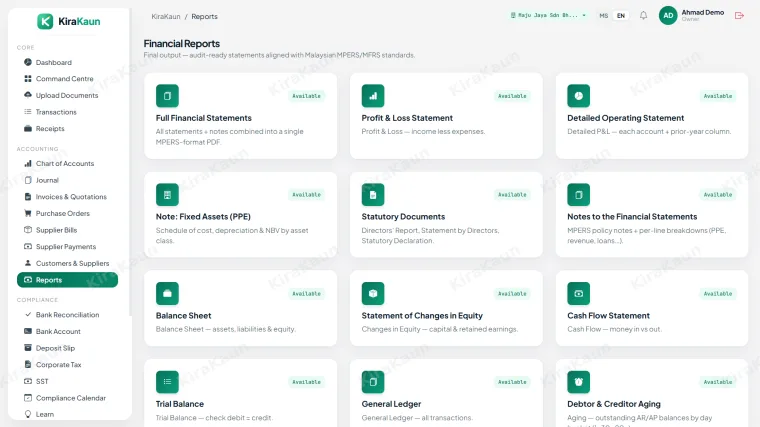This screenshot has width=760, height=427.
Task: Click the KiraKaun logo icon
Action: (x=45, y=21)
